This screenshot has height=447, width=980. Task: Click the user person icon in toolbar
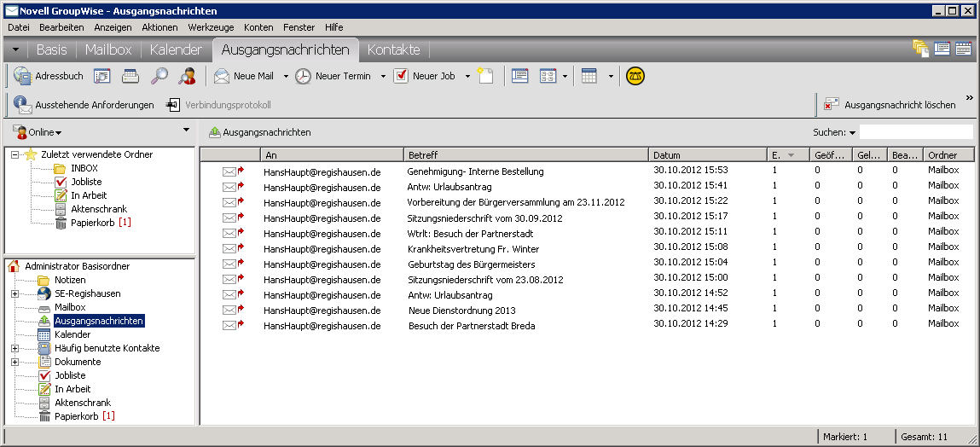[x=187, y=76]
